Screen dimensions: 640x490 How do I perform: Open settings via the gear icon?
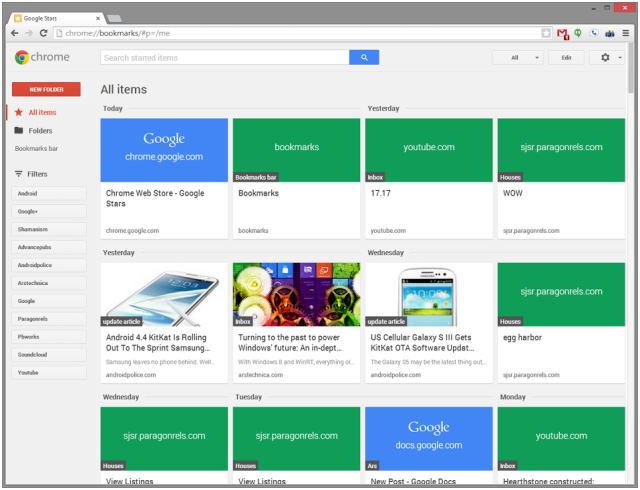coord(605,58)
